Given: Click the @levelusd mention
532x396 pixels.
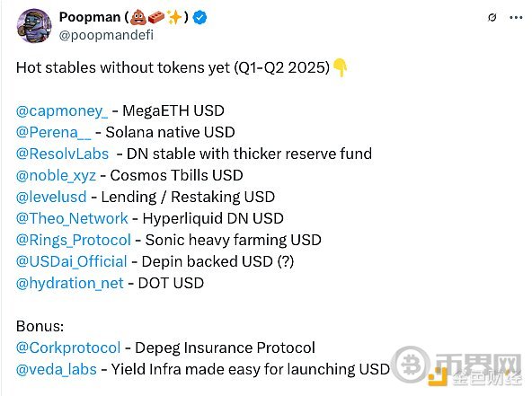Looking at the screenshot, I should coord(51,197).
